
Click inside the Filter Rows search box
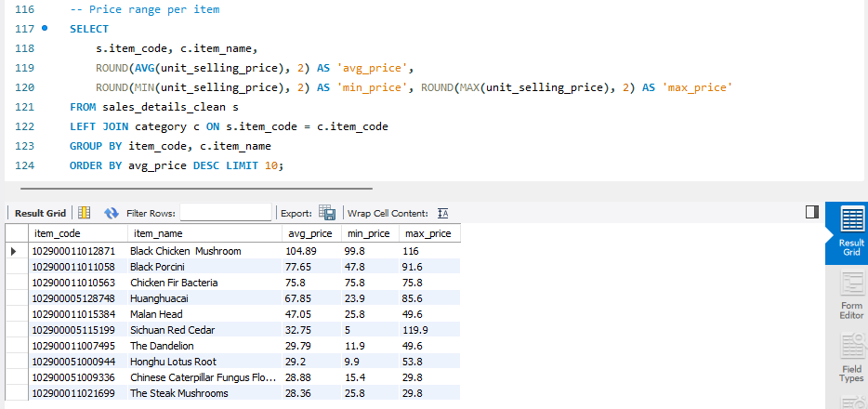(226, 213)
